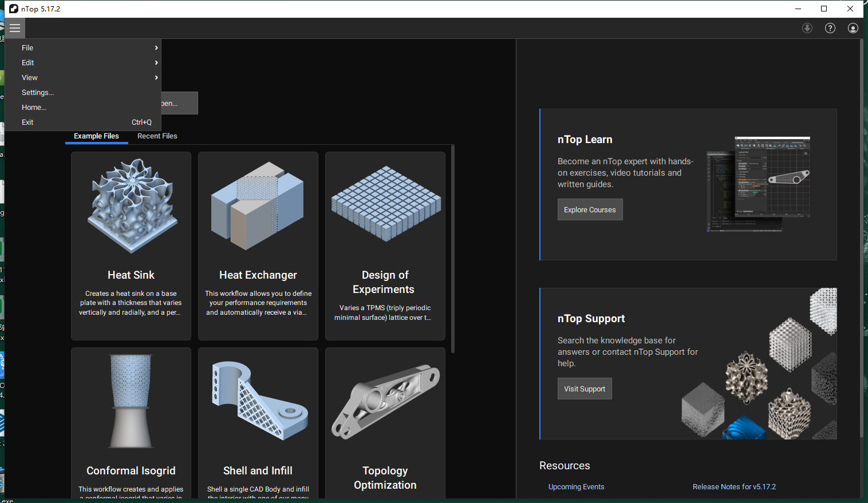Open the Upcoming Events link
Screen dimensions: 868x503
tap(576, 487)
